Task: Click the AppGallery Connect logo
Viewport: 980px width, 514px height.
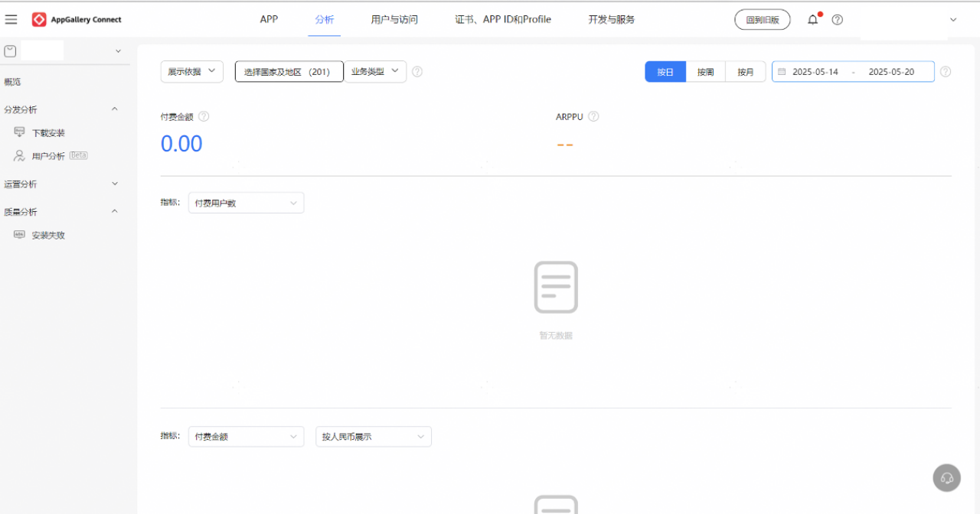Action: [77, 20]
